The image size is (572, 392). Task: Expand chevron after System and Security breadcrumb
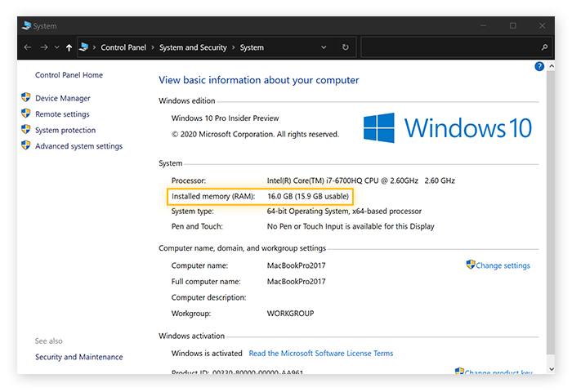coord(234,47)
